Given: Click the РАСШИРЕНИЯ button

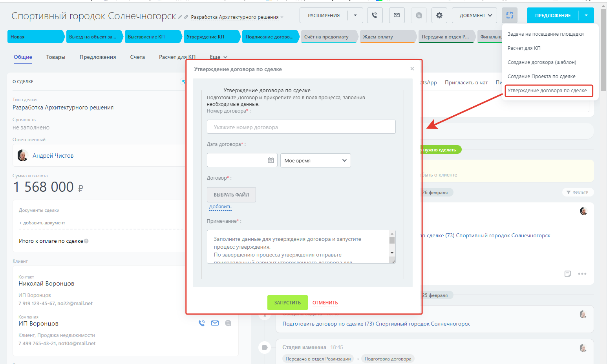Looking at the screenshot, I should tap(324, 15).
